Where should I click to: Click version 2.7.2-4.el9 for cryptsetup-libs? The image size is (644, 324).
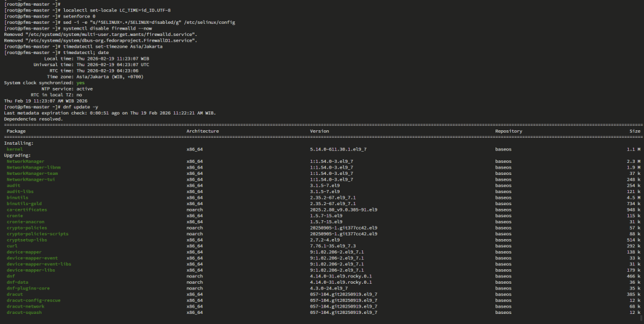325,240
